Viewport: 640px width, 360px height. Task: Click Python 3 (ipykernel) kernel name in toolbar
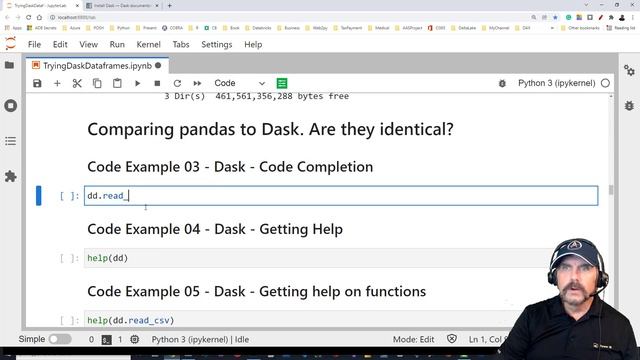[557, 83]
